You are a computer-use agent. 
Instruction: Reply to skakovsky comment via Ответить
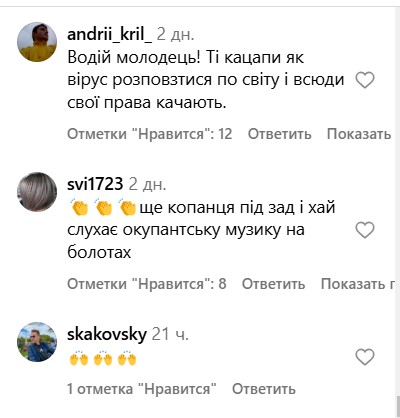tap(264, 389)
